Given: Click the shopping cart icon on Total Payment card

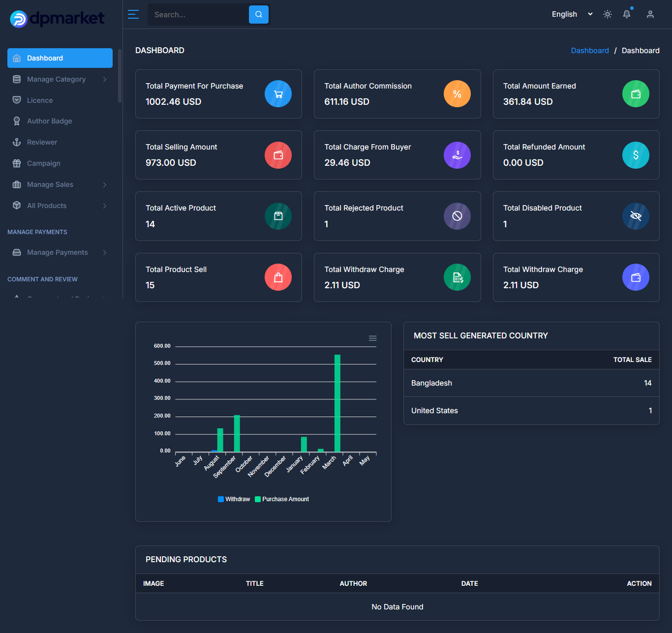Looking at the screenshot, I should point(278,94).
